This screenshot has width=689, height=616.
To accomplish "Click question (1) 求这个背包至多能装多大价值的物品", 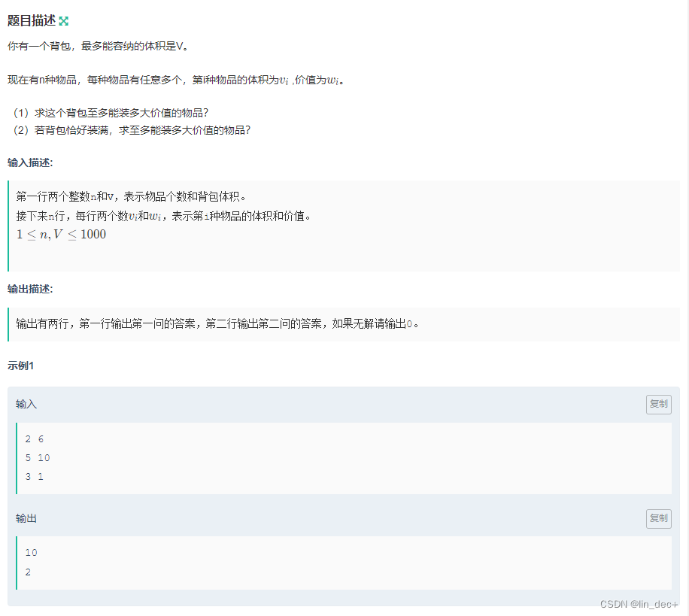I will (111, 114).
